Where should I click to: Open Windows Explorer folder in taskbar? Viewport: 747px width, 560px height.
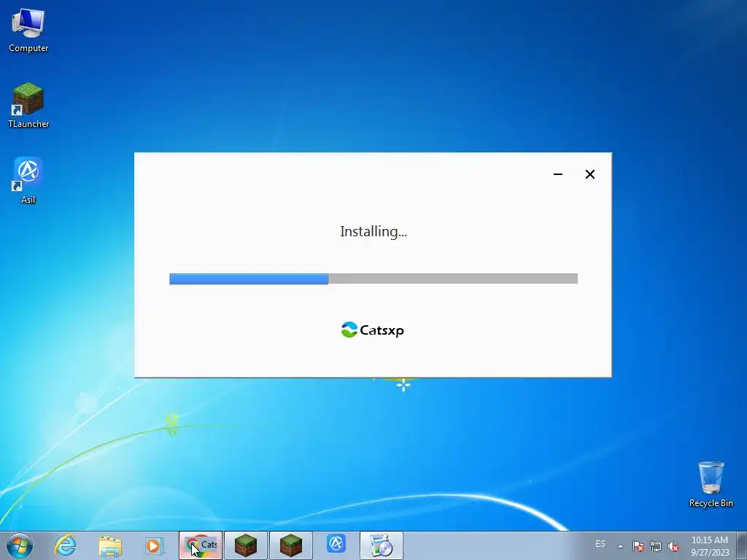pos(110,545)
